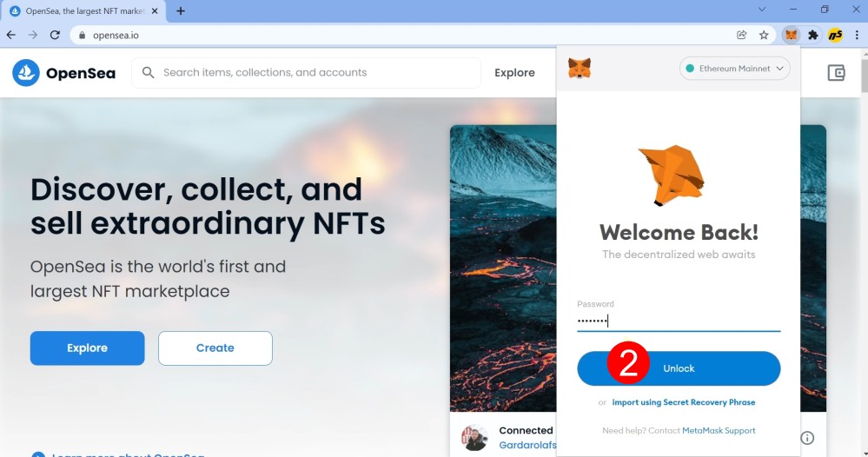The image size is (868, 457).
Task: Bookmark this page with the star icon
Action: [x=764, y=35]
